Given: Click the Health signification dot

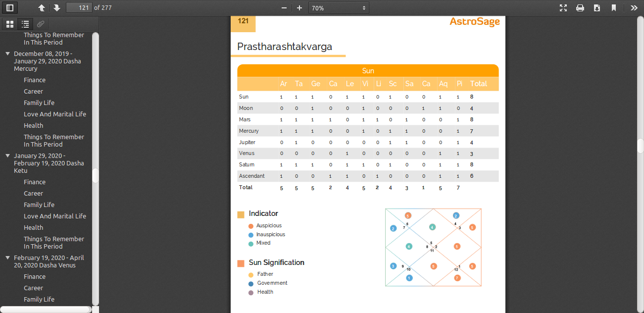Looking at the screenshot, I should point(251,292).
